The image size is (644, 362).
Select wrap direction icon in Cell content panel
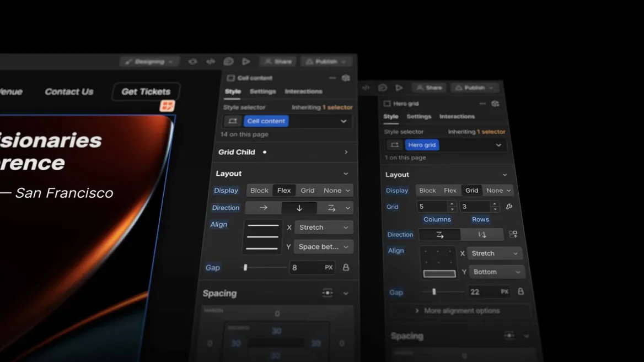(x=331, y=208)
